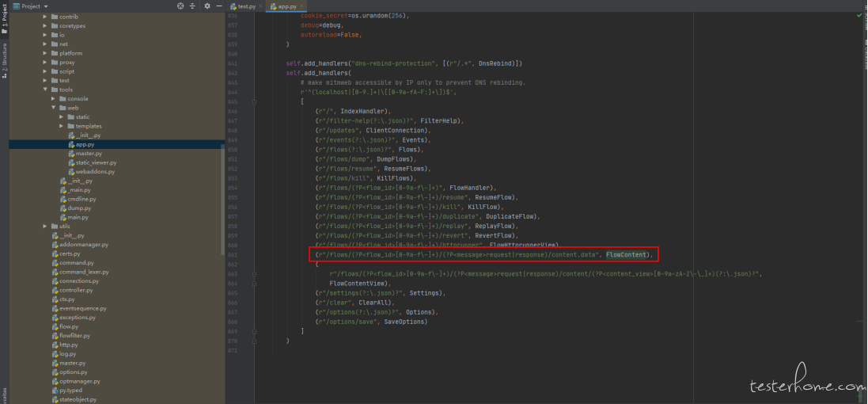Expand the io folder arrow

coord(45,35)
